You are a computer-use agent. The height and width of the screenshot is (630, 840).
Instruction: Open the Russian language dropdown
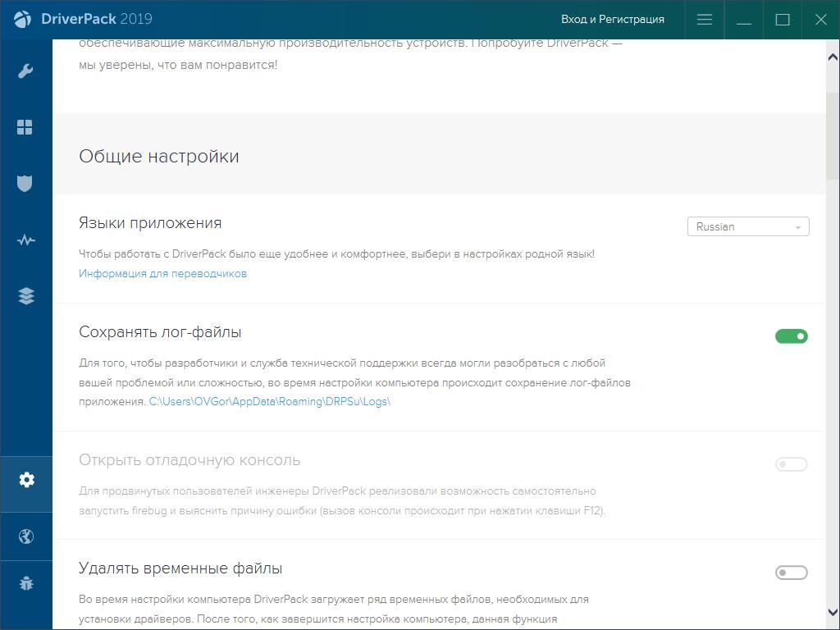click(748, 226)
